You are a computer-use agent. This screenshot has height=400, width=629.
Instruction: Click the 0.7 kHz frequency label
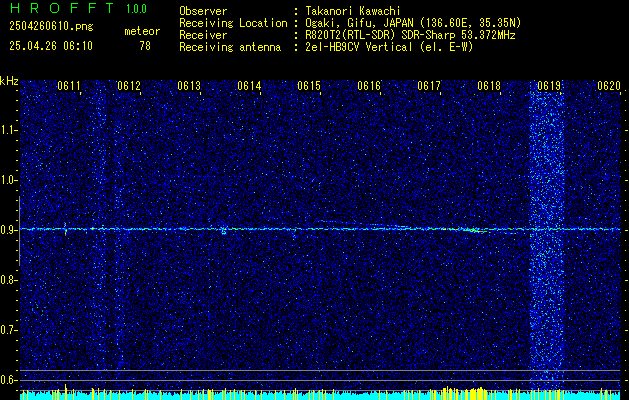9,330
